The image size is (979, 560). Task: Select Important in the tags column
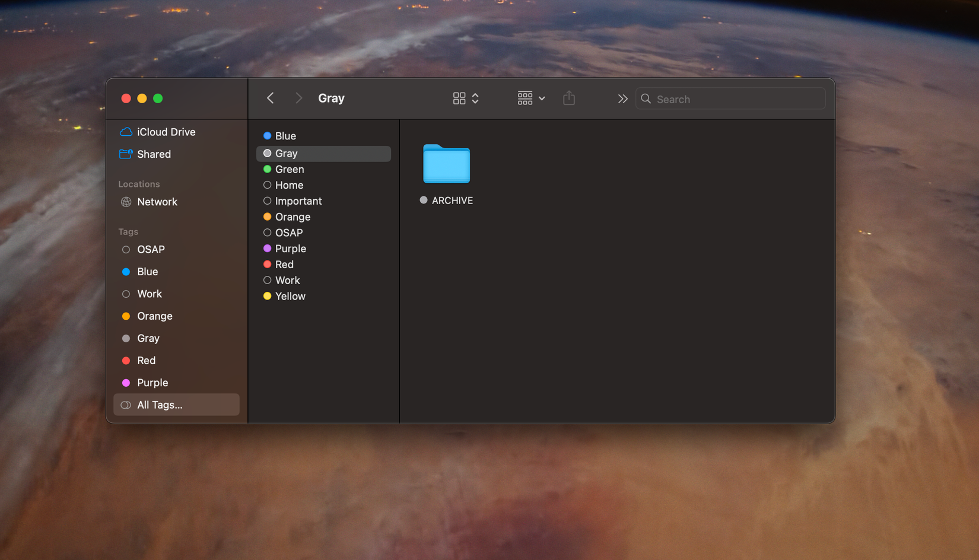pos(323,201)
